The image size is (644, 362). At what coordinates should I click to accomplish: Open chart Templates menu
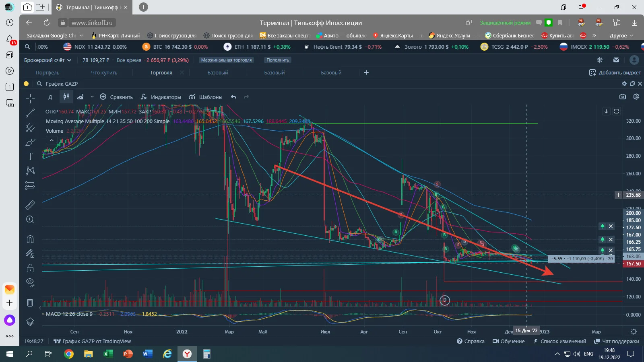(206, 97)
